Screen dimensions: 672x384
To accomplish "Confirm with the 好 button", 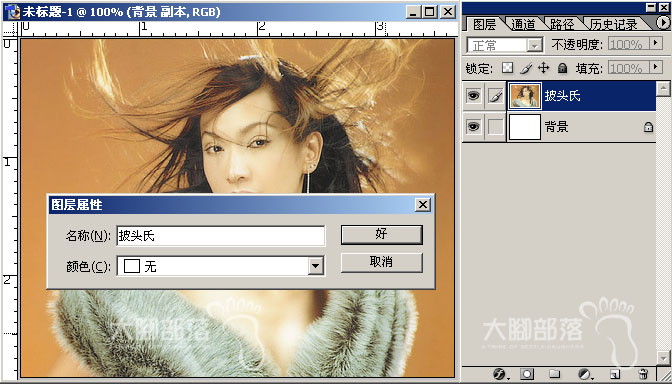I will click(x=381, y=234).
